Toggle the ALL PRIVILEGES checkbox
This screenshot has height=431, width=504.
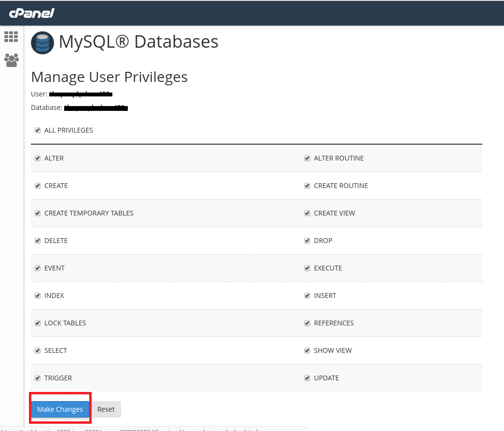[38, 130]
